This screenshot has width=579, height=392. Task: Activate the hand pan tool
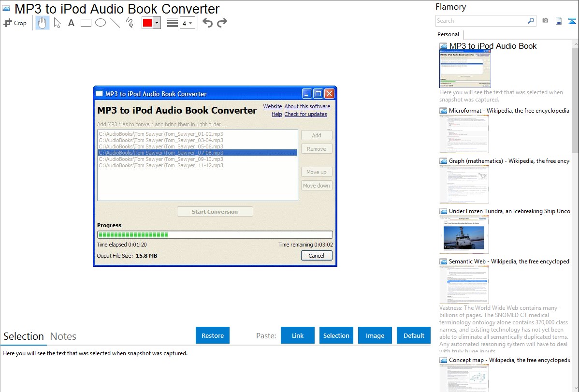point(43,23)
